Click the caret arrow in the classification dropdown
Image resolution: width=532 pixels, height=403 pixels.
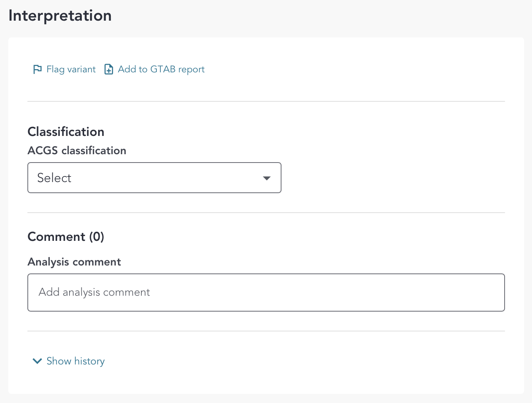click(x=267, y=178)
